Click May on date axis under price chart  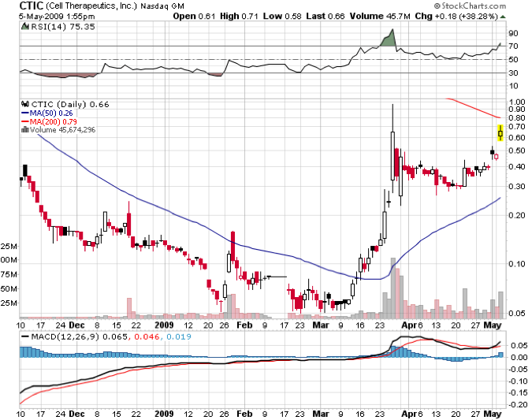click(493, 325)
